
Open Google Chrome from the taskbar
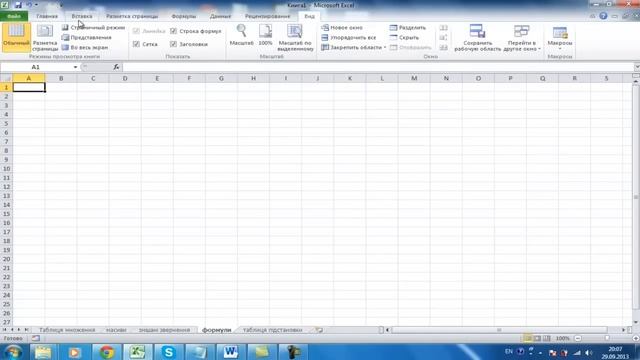[107, 352]
